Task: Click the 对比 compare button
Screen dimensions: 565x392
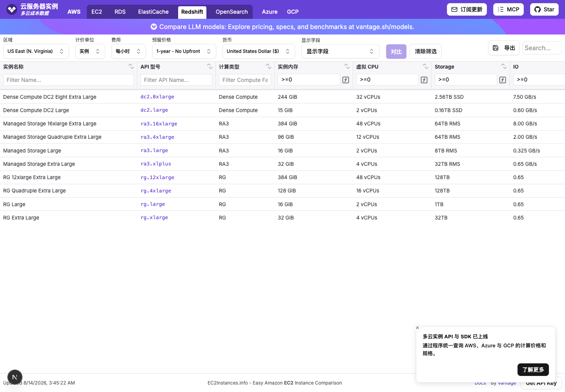Action: pos(396,51)
